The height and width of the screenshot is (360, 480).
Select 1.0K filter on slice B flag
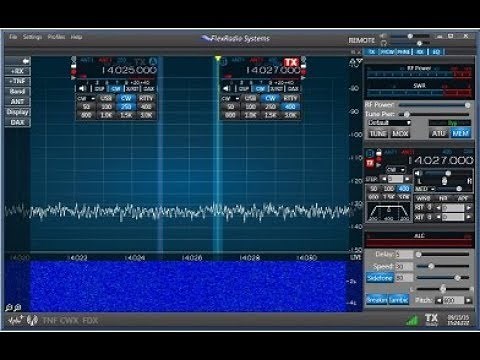pyautogui.click(x=250, y=115)
